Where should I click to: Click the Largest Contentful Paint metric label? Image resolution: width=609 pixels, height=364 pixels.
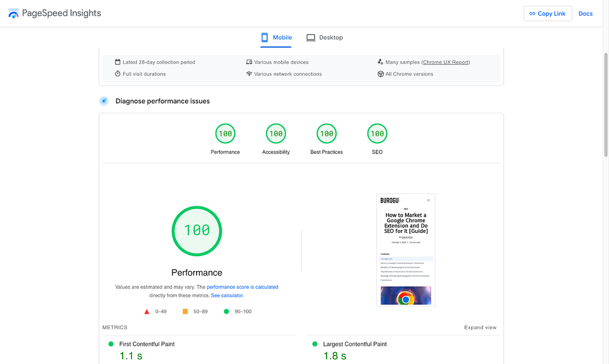click(355, 344)
